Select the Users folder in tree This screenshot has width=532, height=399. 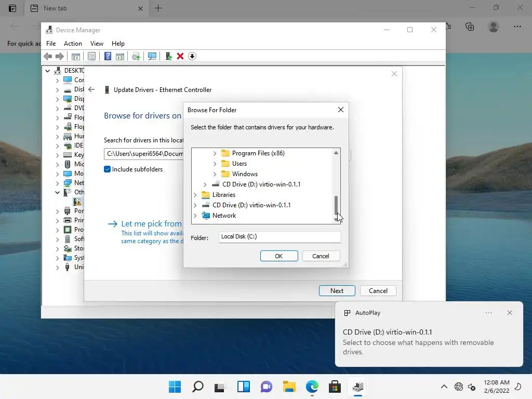239,164
